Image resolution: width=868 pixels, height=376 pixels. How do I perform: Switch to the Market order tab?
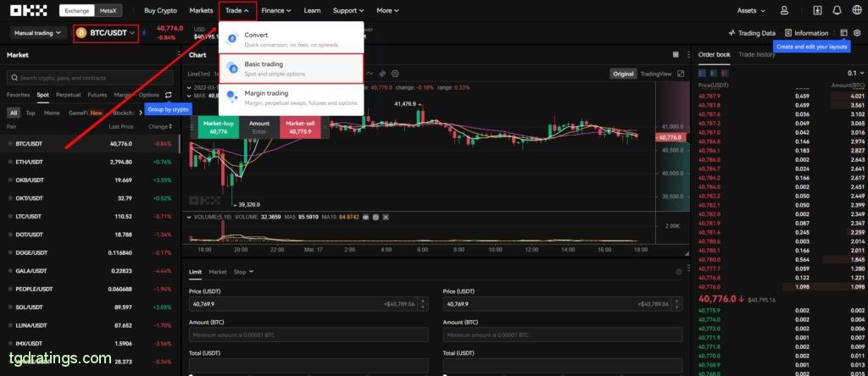[x=218, y=272]
